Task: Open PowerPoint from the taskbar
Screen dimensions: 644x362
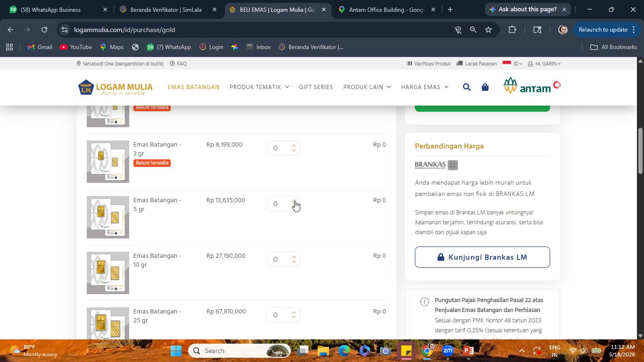Action: 468,351
